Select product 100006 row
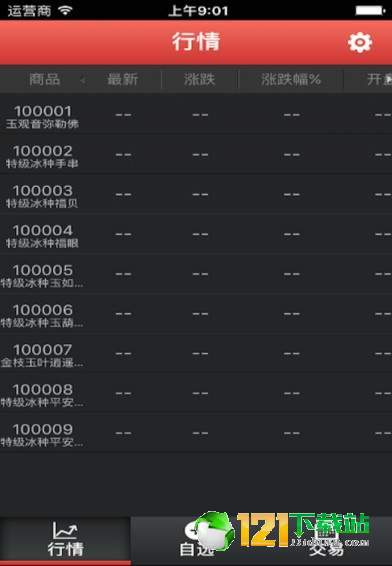The image size is (392, 566). pos(196,314)
